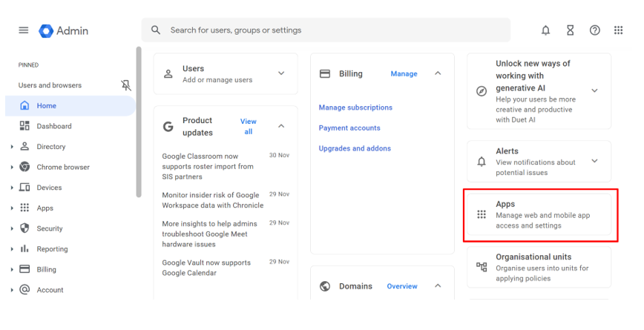644x330 pixels.
Task: Click the Chrome browser icon in sidebar
Action: (24, 167)
